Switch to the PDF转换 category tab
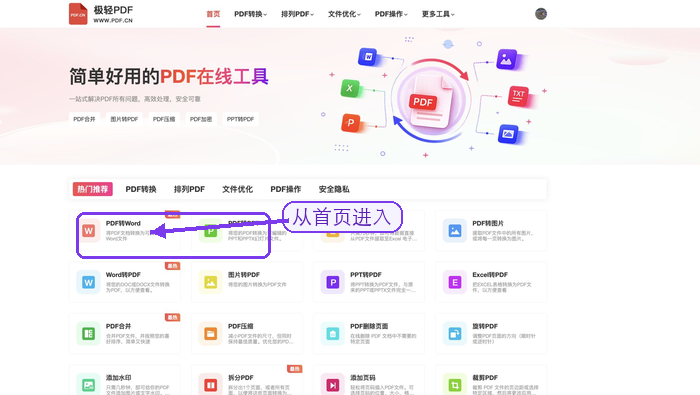The height and width of the screenshot is (395, 700). click(141, 189)
